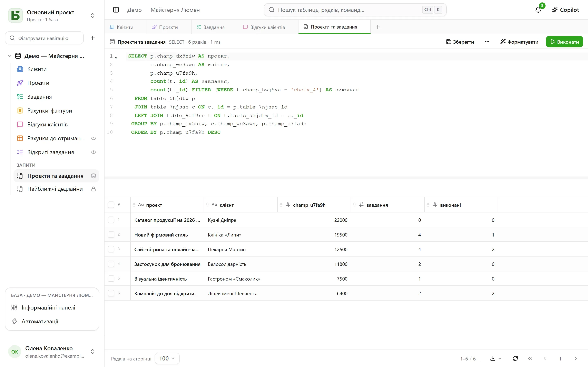Go to the first page of results
588x367 pixels.
point(530,358)
